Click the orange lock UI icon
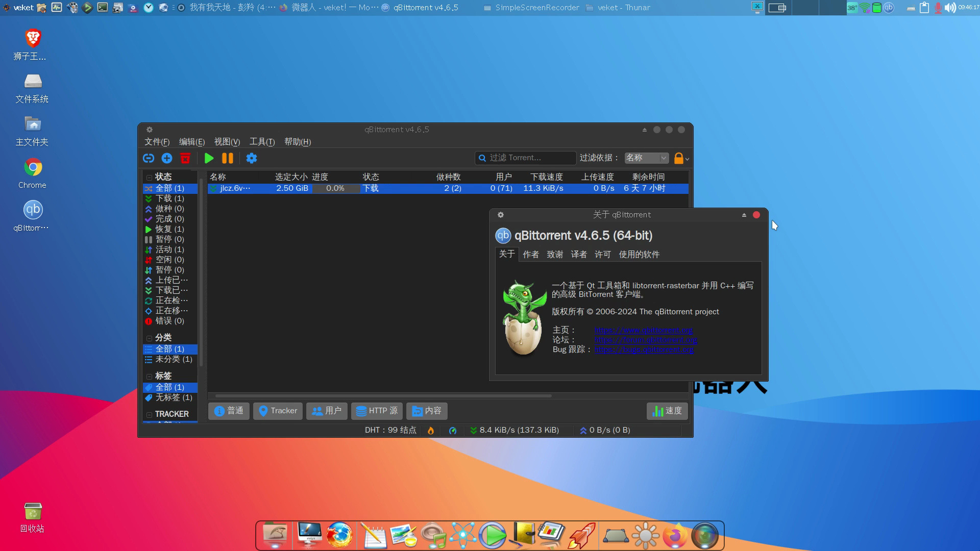Image resolution: width=980 pixels, height=551 pixels. click(678, 158)
